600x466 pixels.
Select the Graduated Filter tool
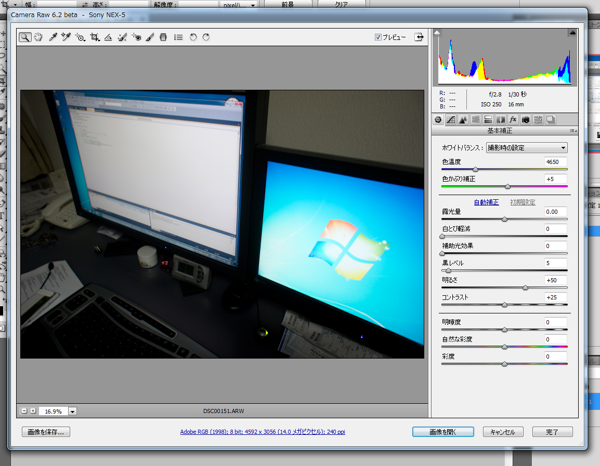coord(163,37)
